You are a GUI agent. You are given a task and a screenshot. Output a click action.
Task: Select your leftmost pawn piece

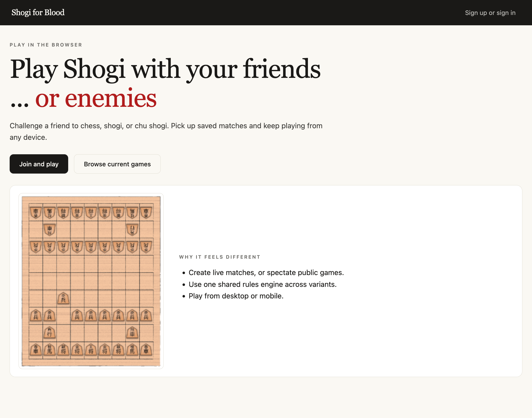(35, 316)
